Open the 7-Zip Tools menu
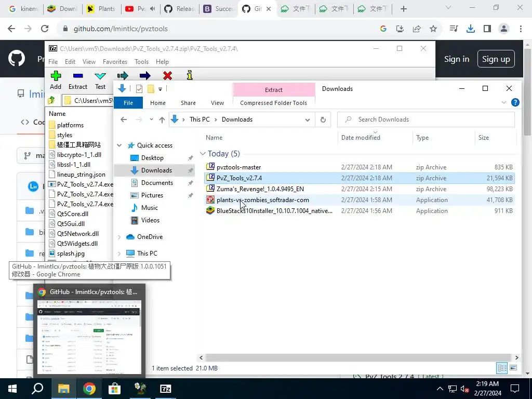532x399 pixels. pos(141,62)
